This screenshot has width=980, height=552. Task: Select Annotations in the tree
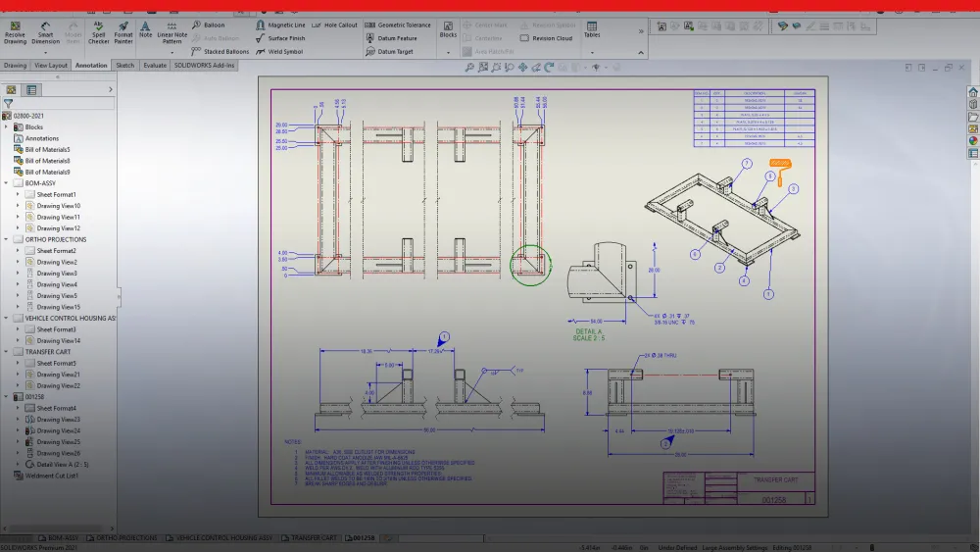(x=36, y=138)
